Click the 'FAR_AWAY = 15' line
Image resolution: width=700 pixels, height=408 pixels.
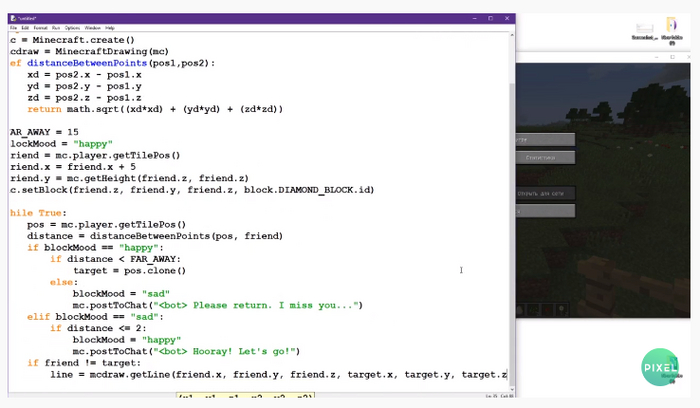coord(44,132)
